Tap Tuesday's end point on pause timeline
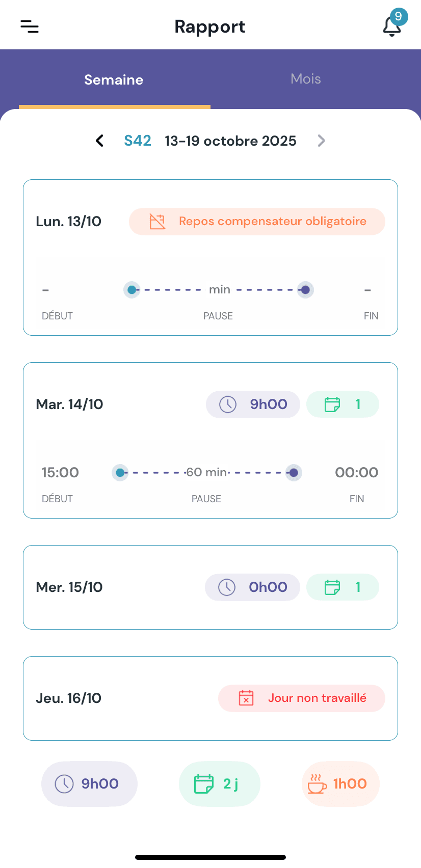This screenshot has height=868, width=421. tap(294, 473)
